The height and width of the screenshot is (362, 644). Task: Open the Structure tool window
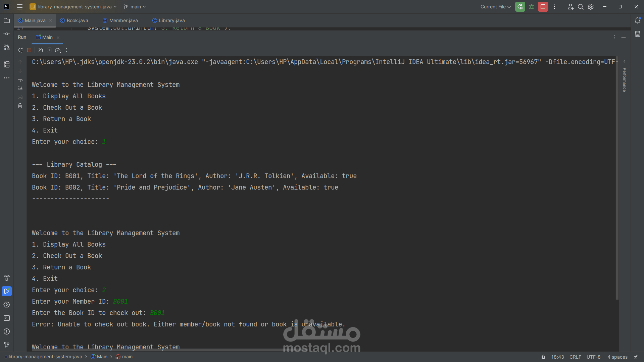pos(7,64)
